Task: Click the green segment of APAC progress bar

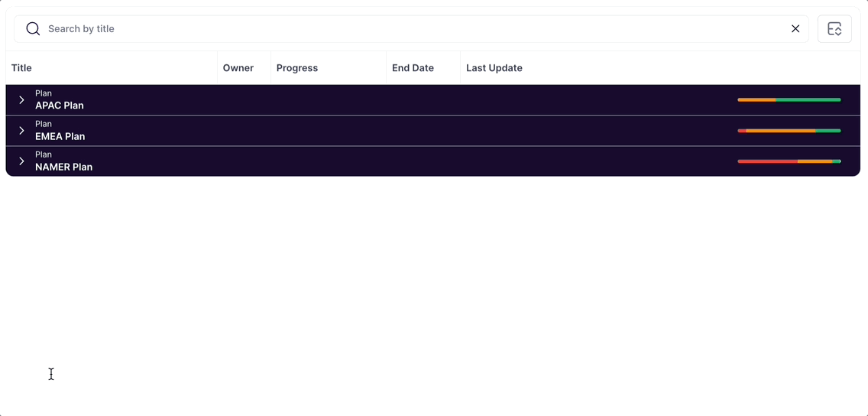Action: pyautogui.click(x=808, y=100)
